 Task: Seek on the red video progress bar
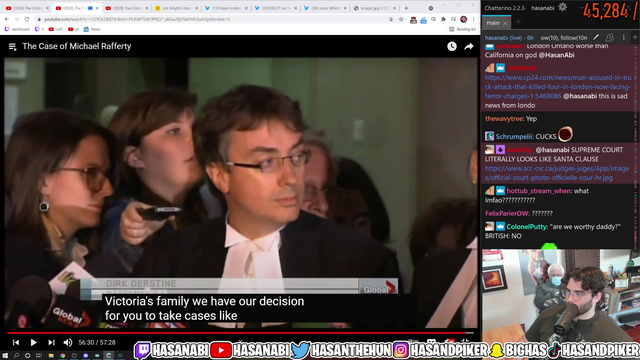click(x=240, y=333)
